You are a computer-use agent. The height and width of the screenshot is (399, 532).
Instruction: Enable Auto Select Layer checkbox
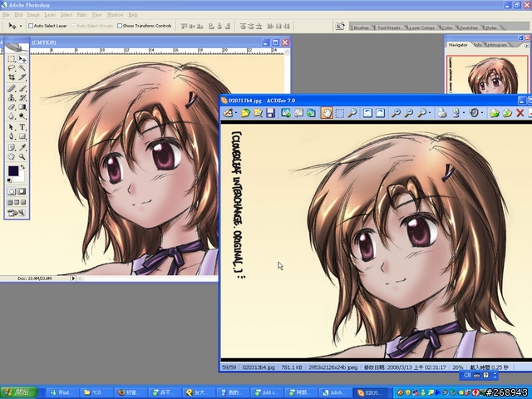tap(31, 26)
